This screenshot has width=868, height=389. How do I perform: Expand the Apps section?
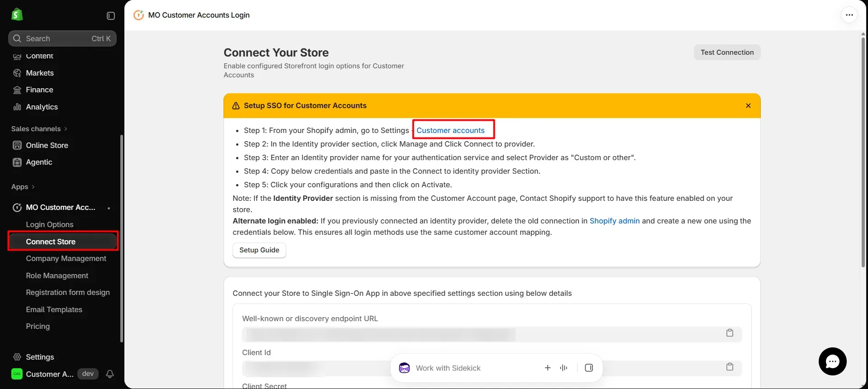23,187
